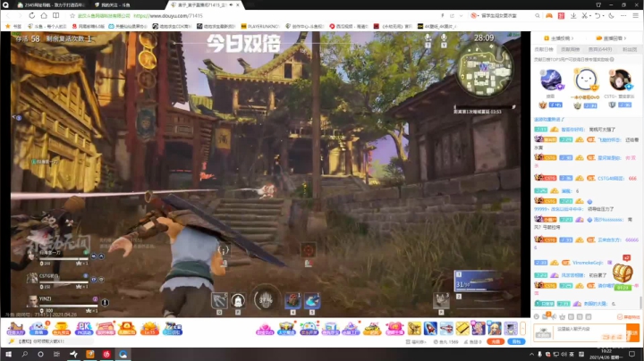This screenshot has height=361, width=644.
Task: Open the reading mode book icon
Action: [x=55, y=15]
